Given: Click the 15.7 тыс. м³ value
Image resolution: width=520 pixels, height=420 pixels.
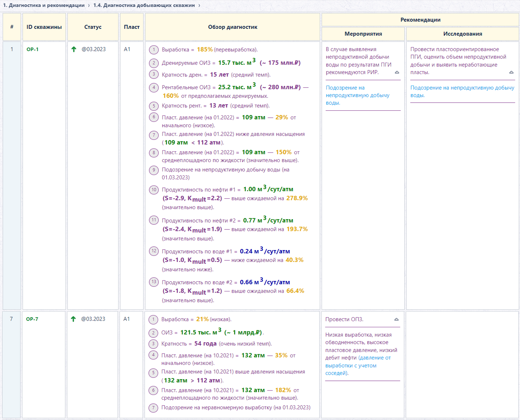Looking at the screenshot, I should coord(237,62).
